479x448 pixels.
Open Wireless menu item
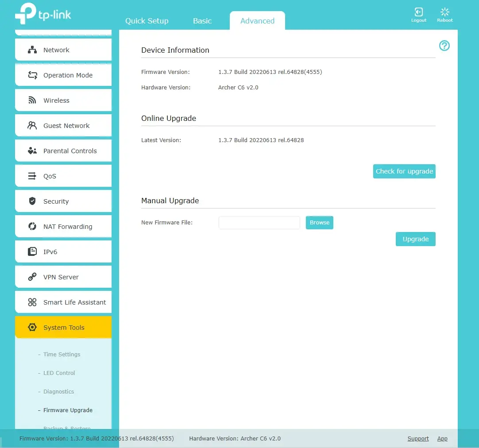63,100
